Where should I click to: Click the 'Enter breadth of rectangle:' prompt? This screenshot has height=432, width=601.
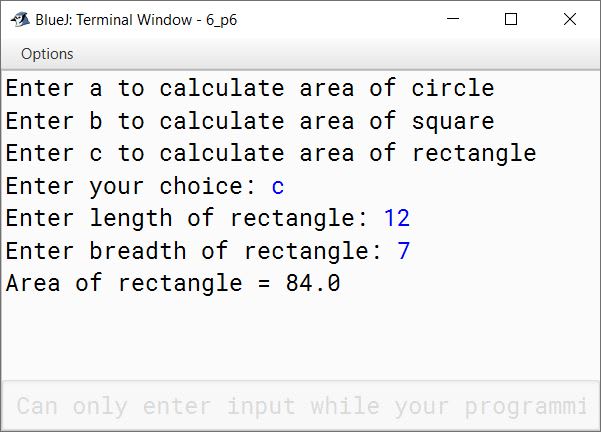pos(194,251)
